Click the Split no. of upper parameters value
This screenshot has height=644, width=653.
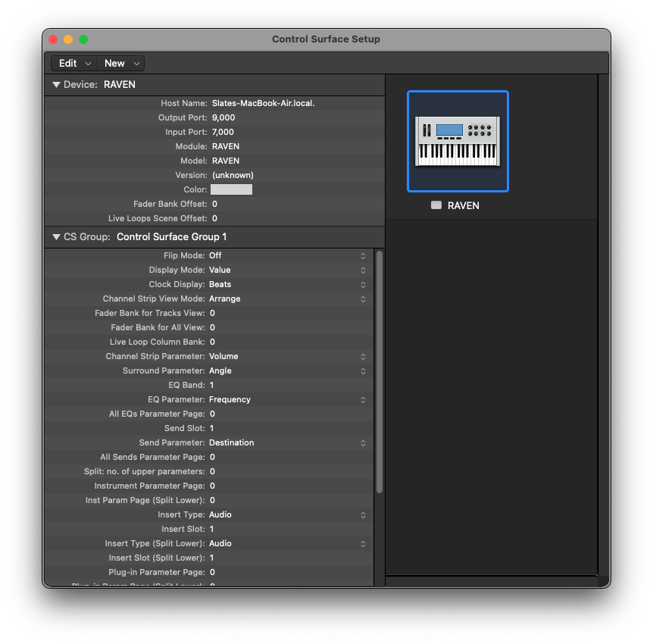(x=212, y=471)
